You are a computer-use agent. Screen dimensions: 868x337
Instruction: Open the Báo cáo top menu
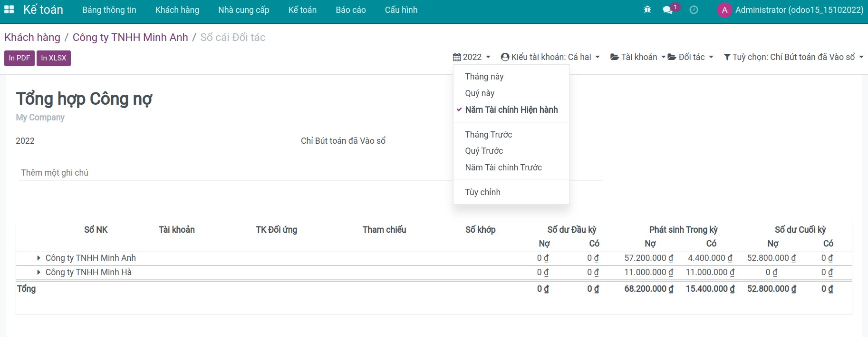pyautogui.click(x=350, y=10)
